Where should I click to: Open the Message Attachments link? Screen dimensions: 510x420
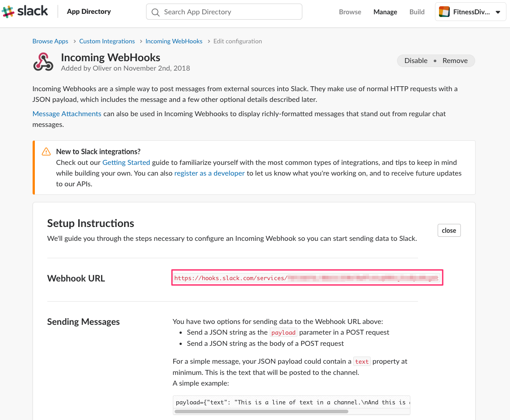[67, 114]
